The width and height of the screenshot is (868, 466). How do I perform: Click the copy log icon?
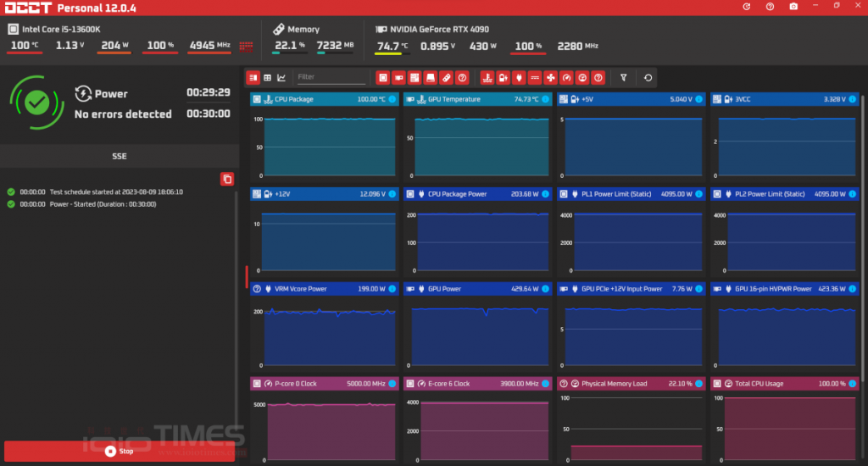click(x=226, y=179)
